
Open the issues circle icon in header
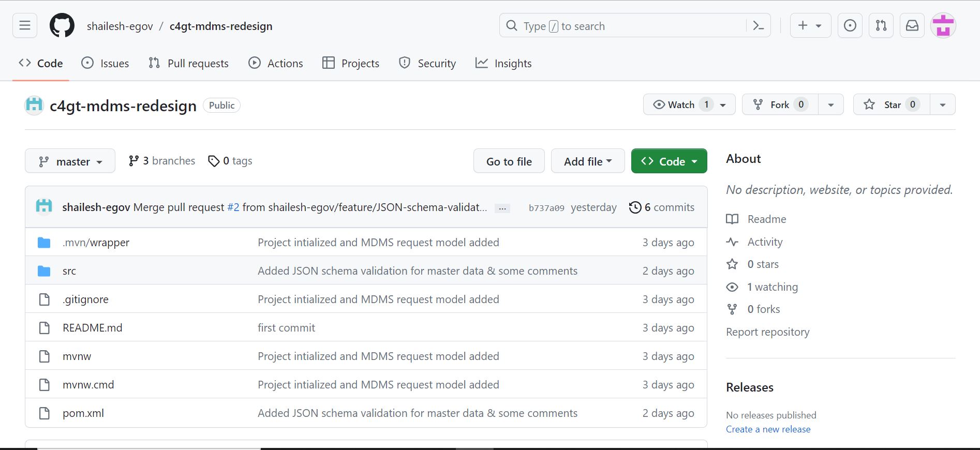850,26
